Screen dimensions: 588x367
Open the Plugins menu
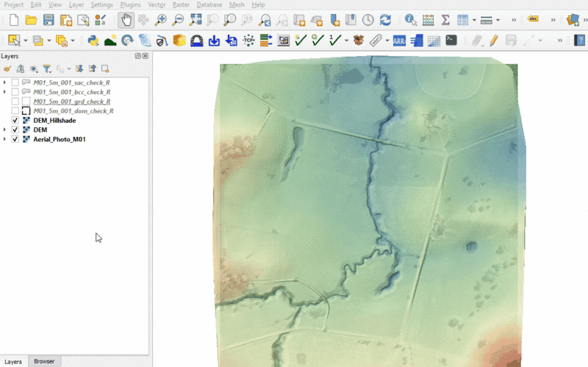coord(131,4)
